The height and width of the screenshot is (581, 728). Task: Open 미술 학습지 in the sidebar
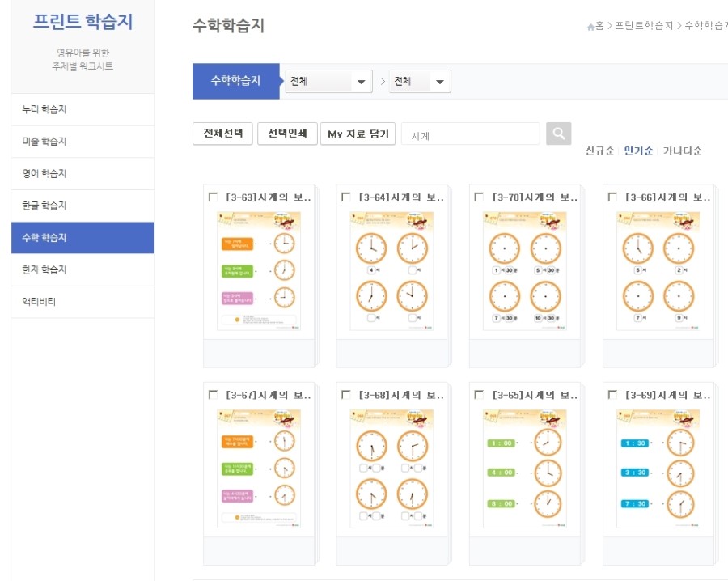83,142
